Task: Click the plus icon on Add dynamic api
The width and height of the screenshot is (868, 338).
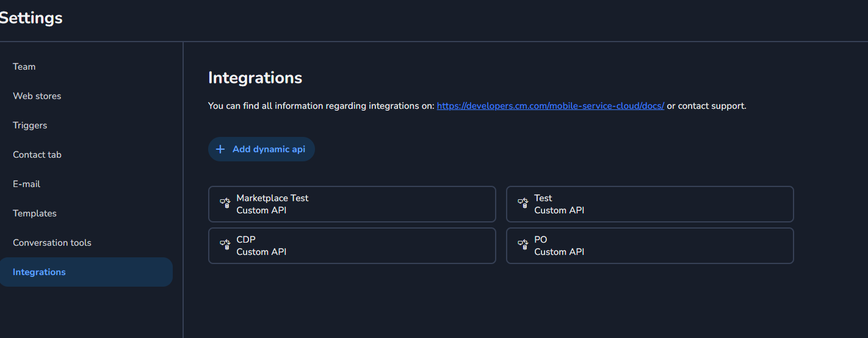Action: (220, 149)
